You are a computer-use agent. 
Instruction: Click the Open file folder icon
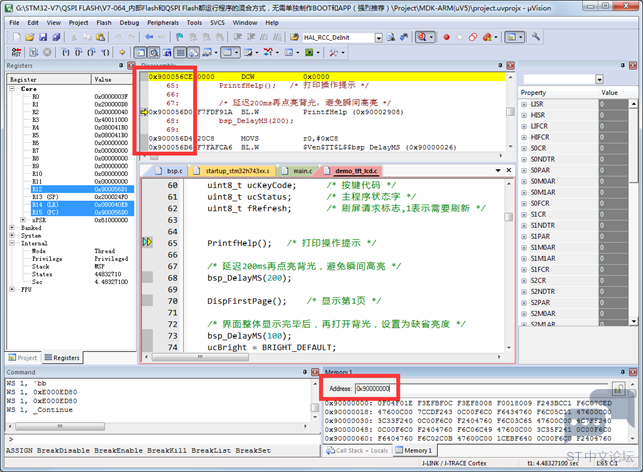[x=30, y=37]
